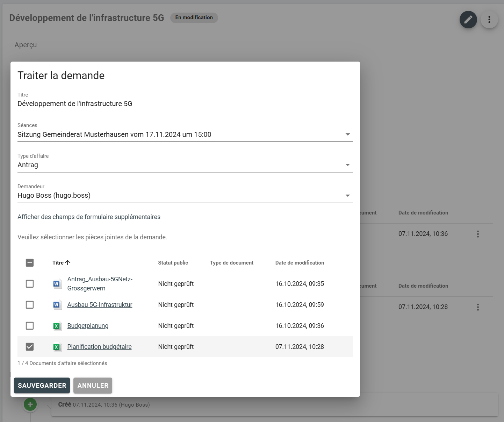Click the Word icon for Antrag_Ausbau-5GNetz-Grossgerwern
The image size is (504, 422).
(57, 284)
